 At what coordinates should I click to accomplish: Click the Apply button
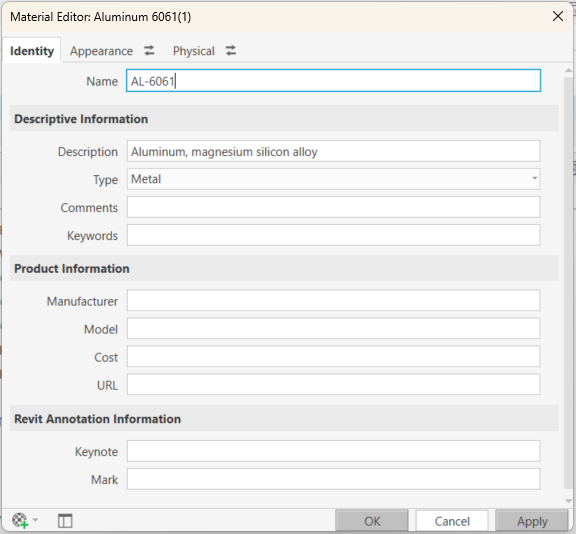[532, 521]
